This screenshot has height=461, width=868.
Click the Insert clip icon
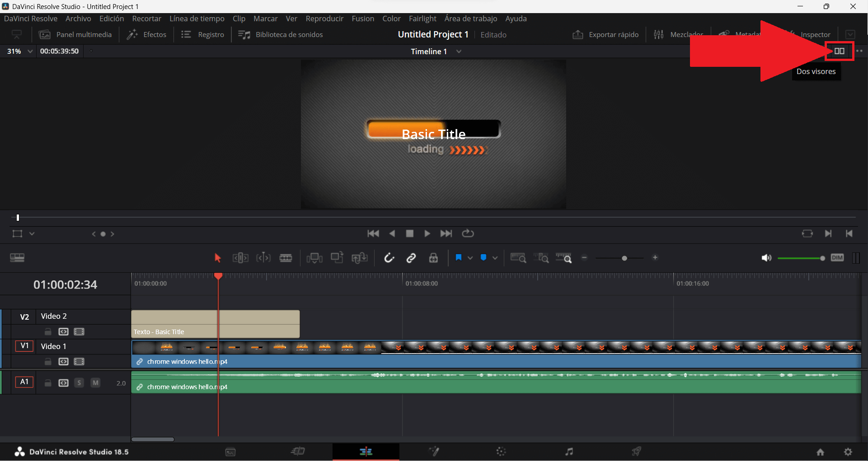point(314,258)
